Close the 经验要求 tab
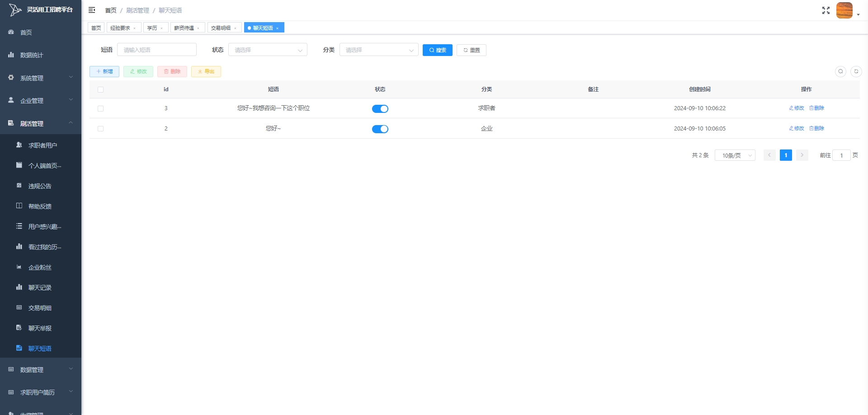 135,28
